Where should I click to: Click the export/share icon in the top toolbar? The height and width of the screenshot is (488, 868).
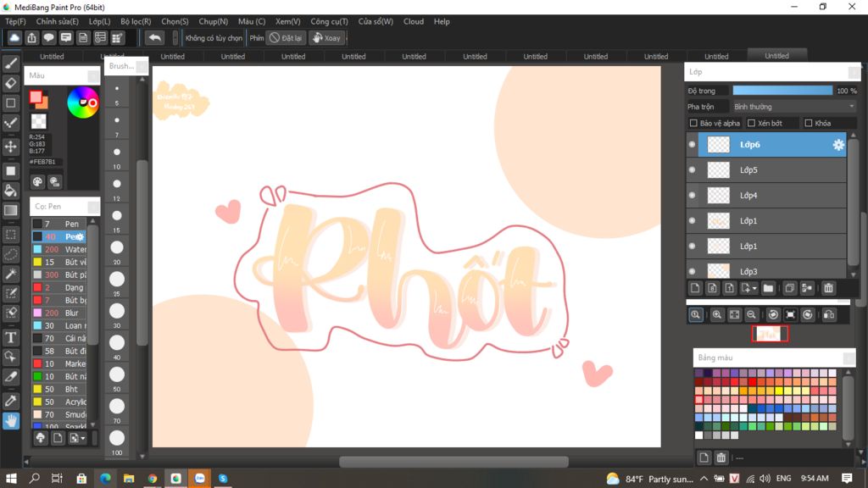pos(31,37)
